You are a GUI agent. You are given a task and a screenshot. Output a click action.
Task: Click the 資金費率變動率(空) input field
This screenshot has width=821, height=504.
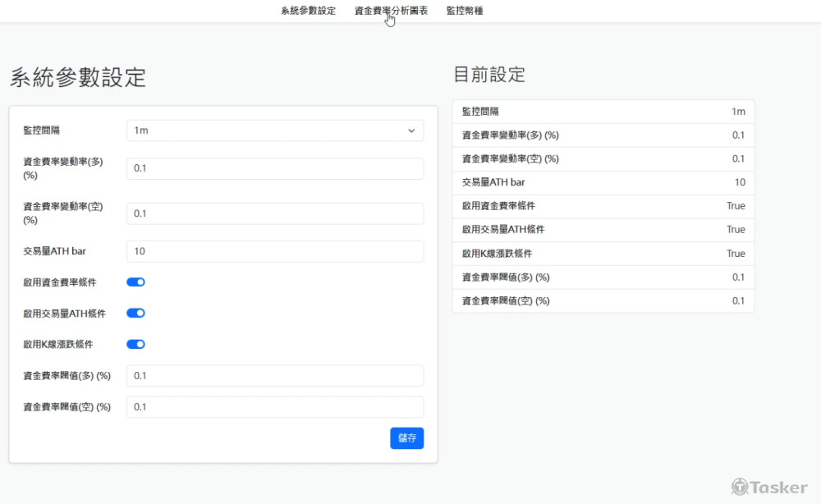(275, 213)
